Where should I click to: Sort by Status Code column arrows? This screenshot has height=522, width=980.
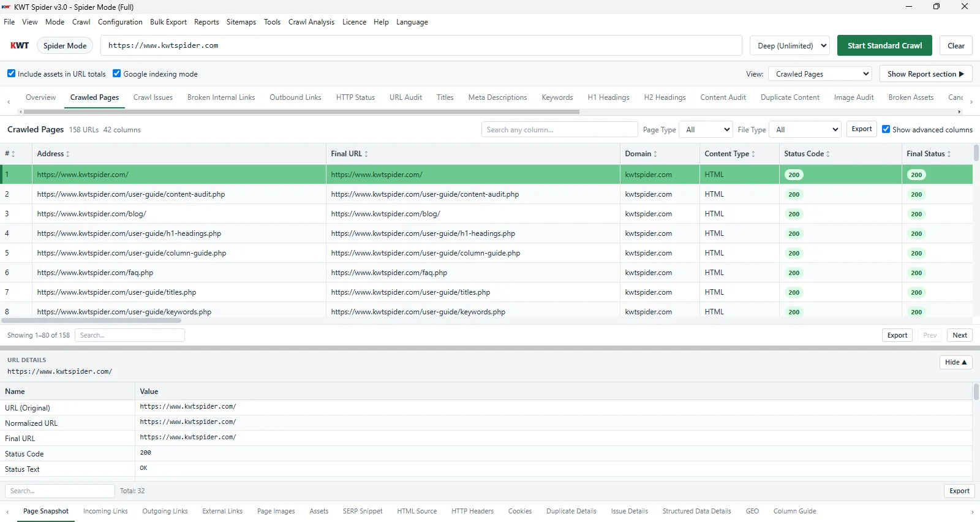pos(828,154)
